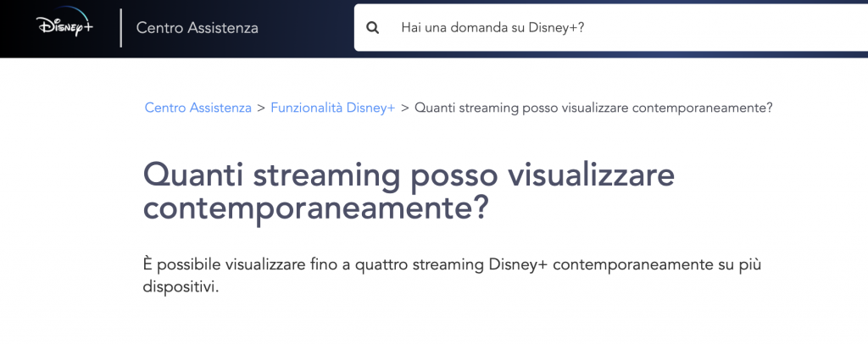Open 'Funzionalità Disney+' breadcrumb link
Image resolution: width=868 pixels, height=344 pixels.
tap(332, 108)
